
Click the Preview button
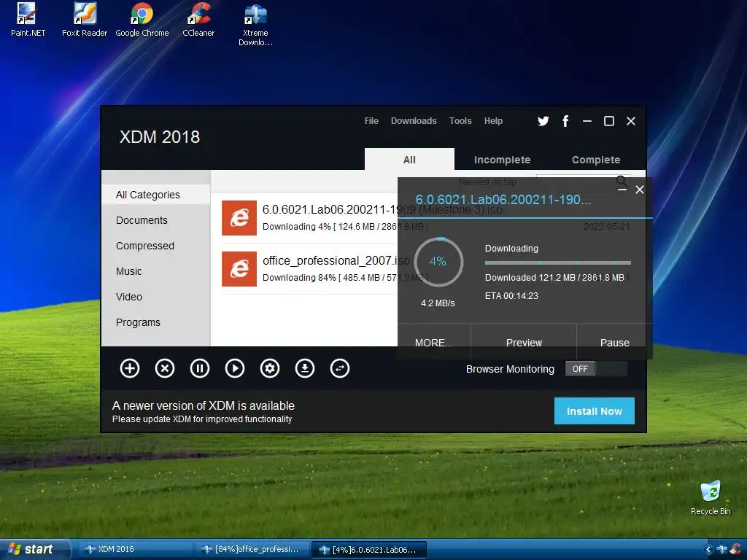coord(524,343)
